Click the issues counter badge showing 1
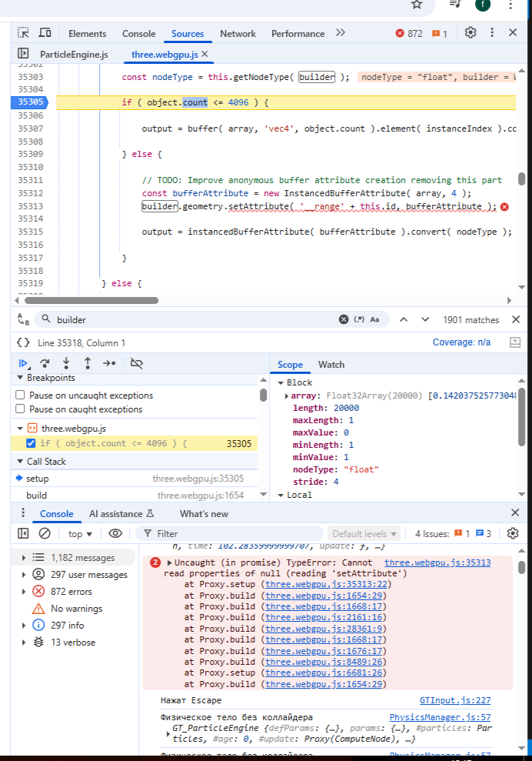The image size is (532, 761). pos(440,34)
